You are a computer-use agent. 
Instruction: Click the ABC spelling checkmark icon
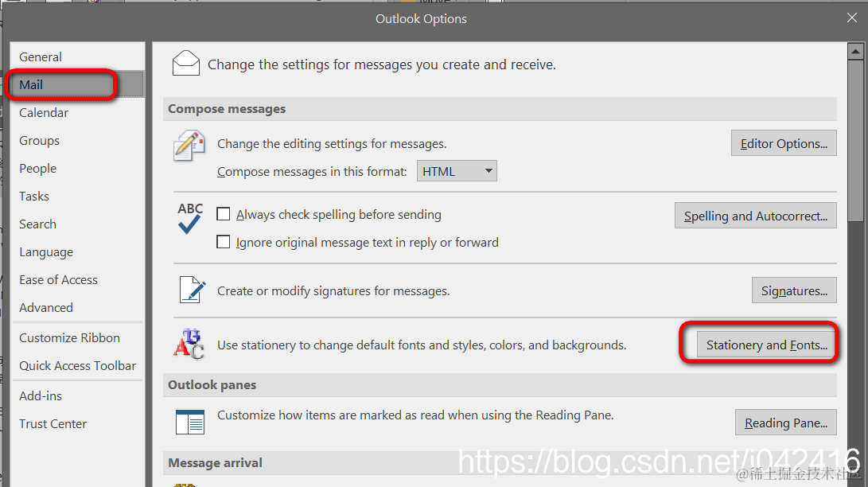pyautogui.click(x=190, y=218)
